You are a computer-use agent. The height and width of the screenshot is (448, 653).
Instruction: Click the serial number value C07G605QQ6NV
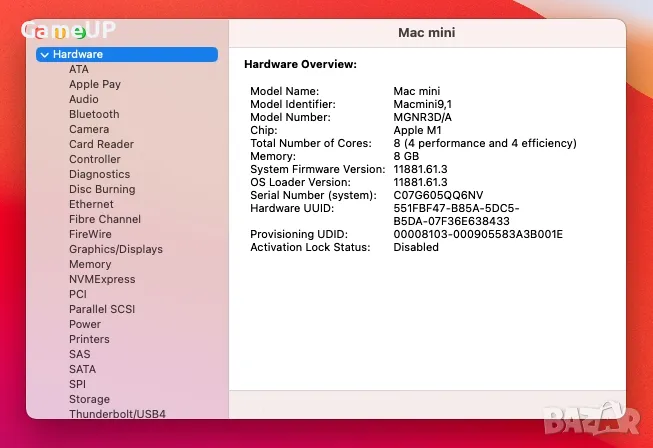click(x=438, y=195)
